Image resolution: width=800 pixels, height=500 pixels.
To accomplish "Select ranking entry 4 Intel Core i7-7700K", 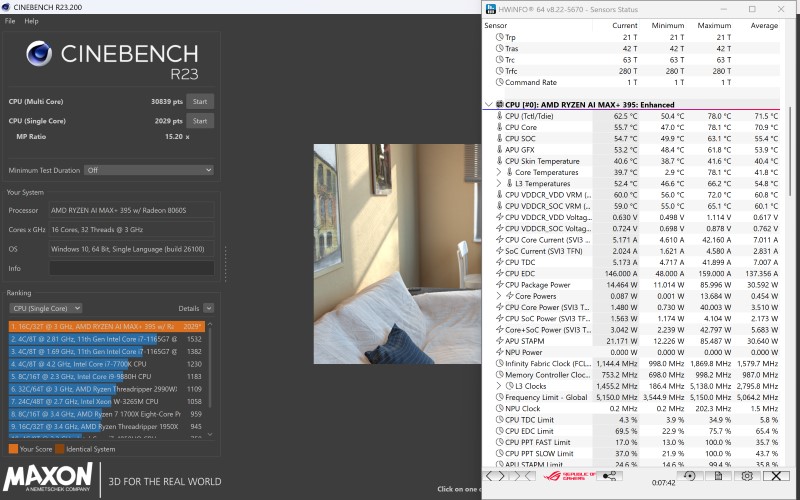I will coord(107,364).
